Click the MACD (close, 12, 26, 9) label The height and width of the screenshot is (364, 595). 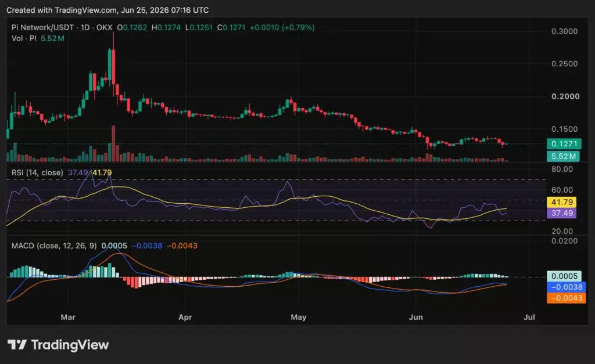54,246
